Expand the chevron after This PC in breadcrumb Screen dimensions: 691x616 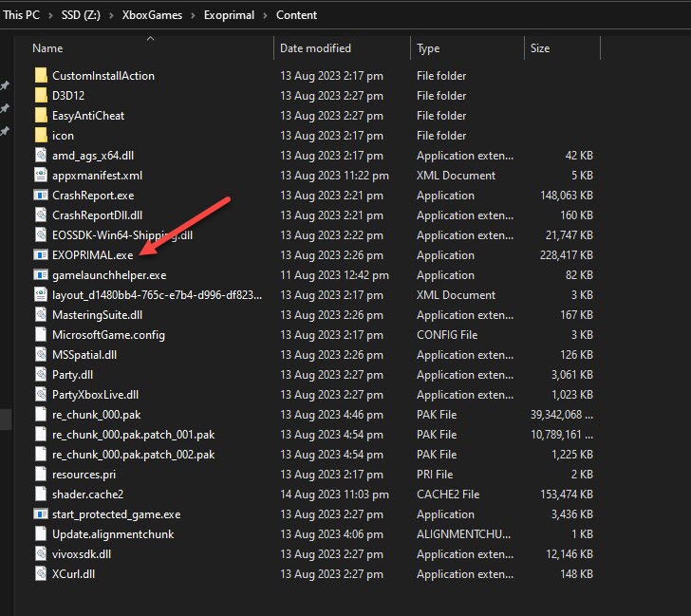pyautogui.click(x=50, y=15)
